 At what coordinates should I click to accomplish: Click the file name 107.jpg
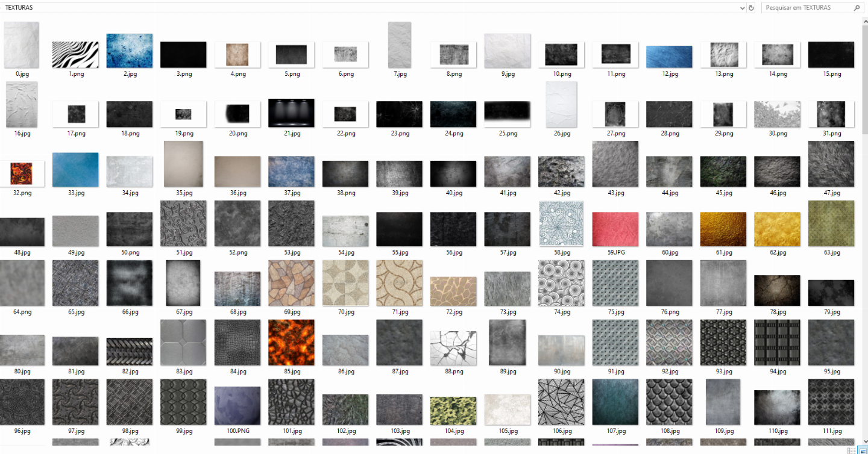point(616,432)
